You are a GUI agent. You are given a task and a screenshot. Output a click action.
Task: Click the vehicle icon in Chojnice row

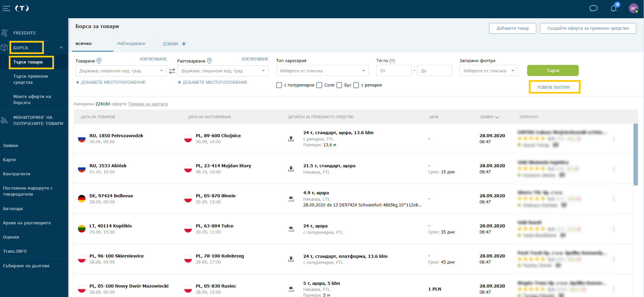(x=291, y=139)
